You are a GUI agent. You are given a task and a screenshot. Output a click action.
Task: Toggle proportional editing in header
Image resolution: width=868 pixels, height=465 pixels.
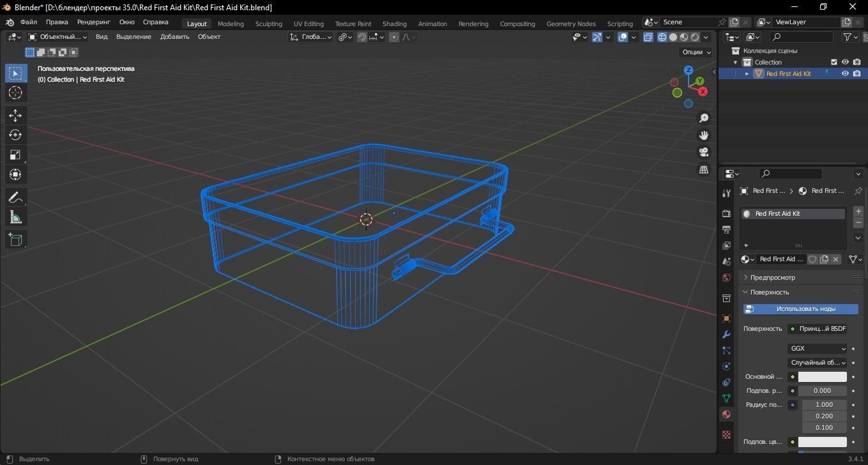pyautogui.click(x=394, y=37)
